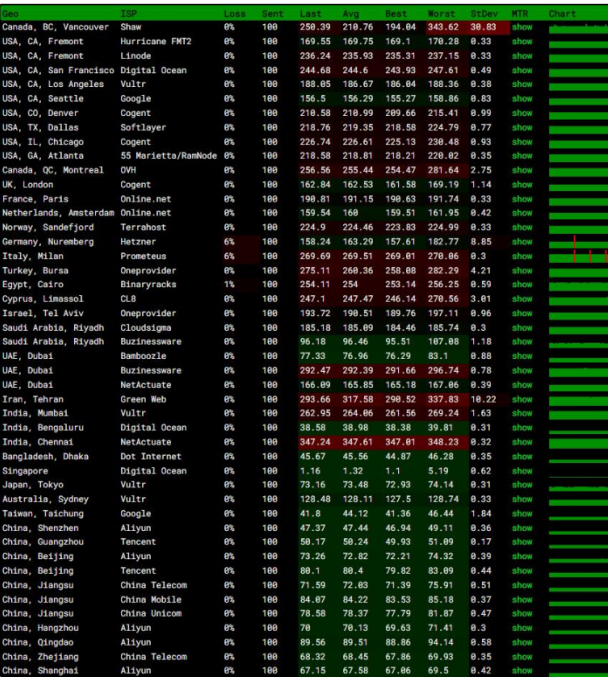Open show link for Jiangsu China Mobile
The width and height of the screenshot is (611, 687).
click(x=522, y=600)
